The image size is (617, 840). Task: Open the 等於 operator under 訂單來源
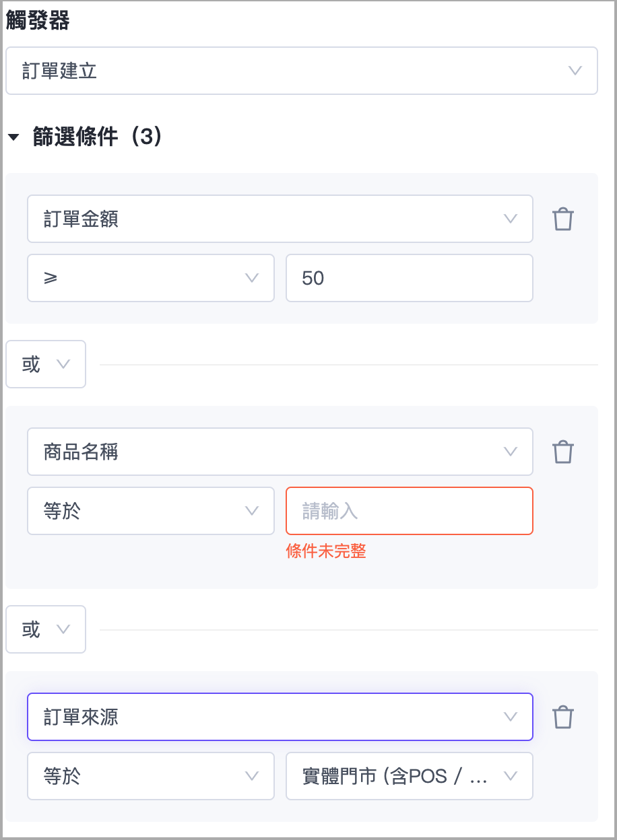pos(151,776)
